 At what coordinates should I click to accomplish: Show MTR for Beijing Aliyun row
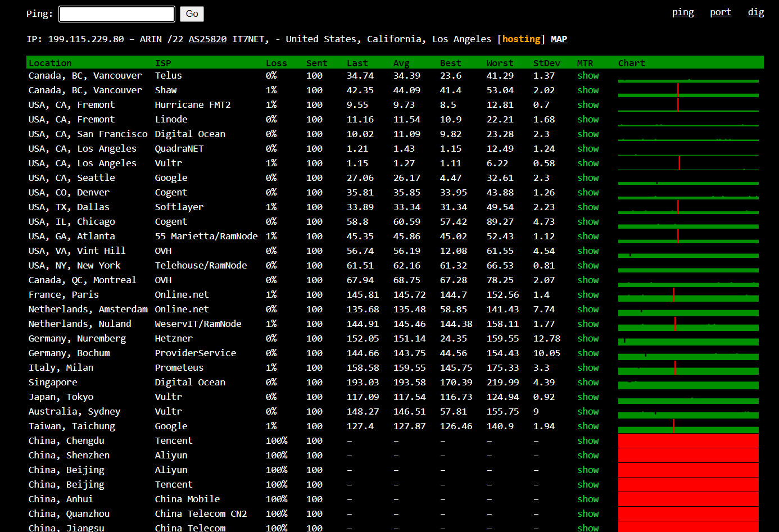coord(588,470)
